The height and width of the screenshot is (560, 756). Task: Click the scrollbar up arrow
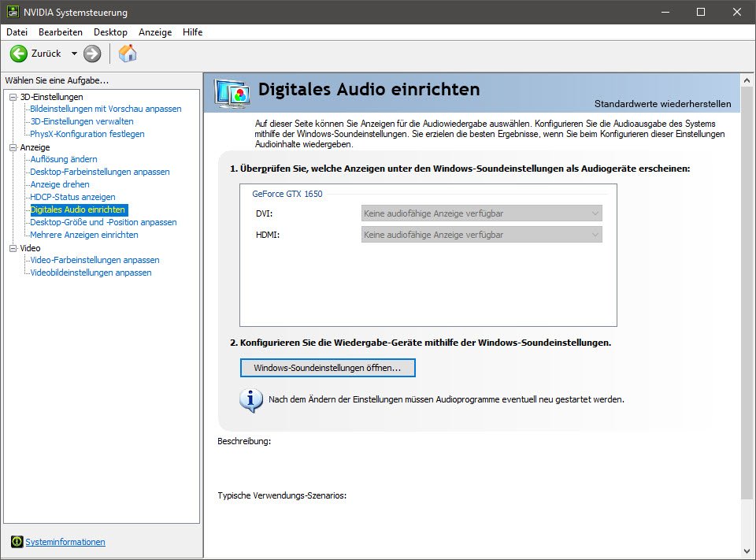click(x=747, y=80)
